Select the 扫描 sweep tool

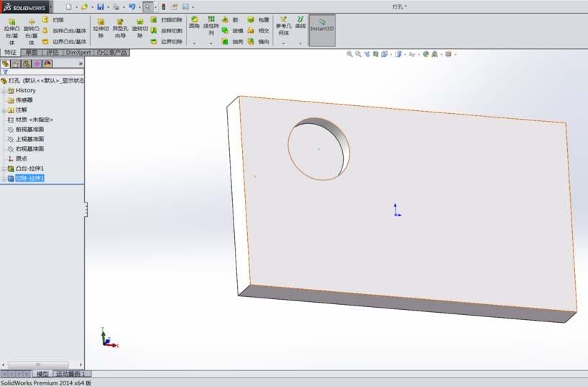53,19
